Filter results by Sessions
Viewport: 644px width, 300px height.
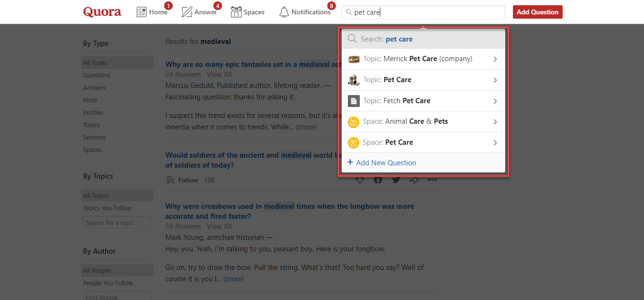point(95,137)
